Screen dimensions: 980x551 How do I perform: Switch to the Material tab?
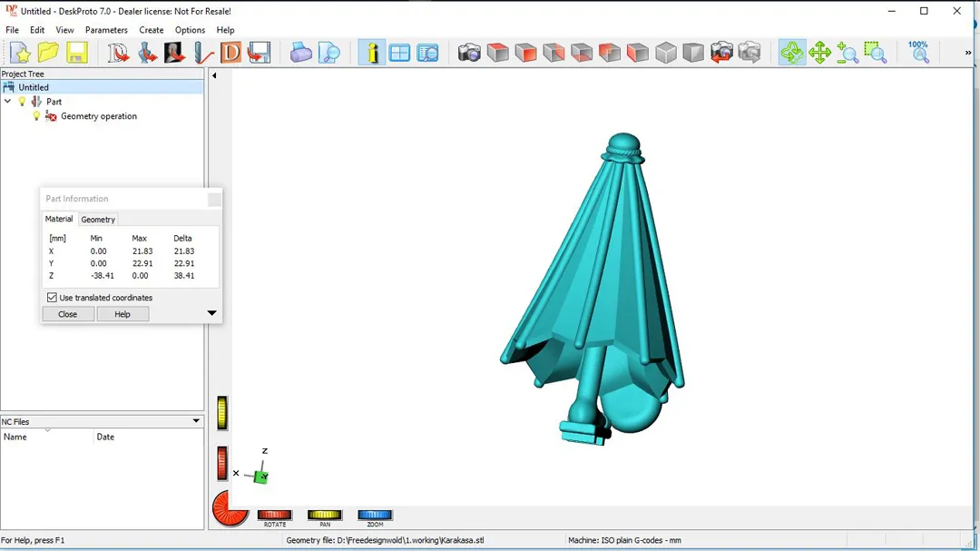59,219
